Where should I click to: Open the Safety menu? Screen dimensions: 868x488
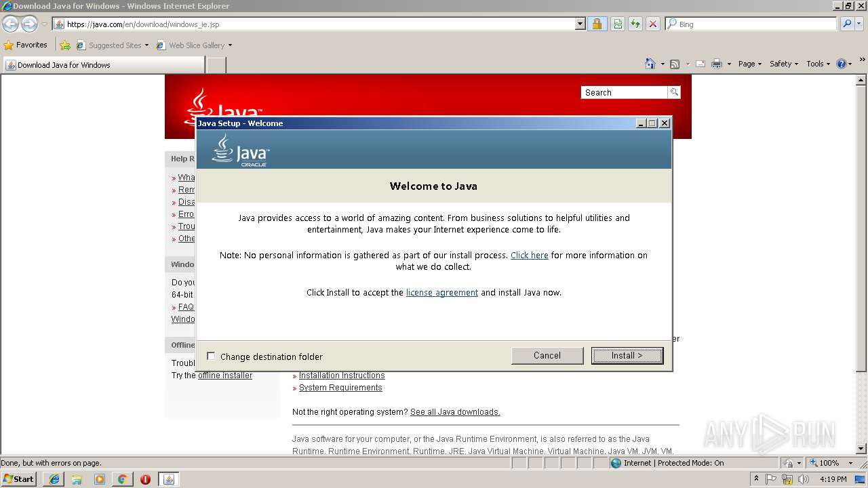tap(785, 64)
